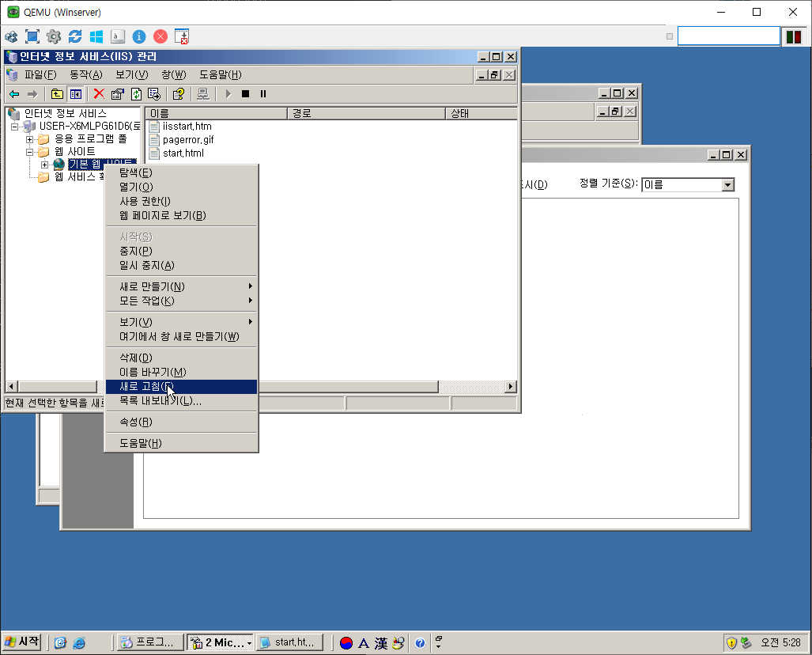This screenshot has height=655, width=812.
Task: Click the Export List toolbar icon
Action: point(154,94)
